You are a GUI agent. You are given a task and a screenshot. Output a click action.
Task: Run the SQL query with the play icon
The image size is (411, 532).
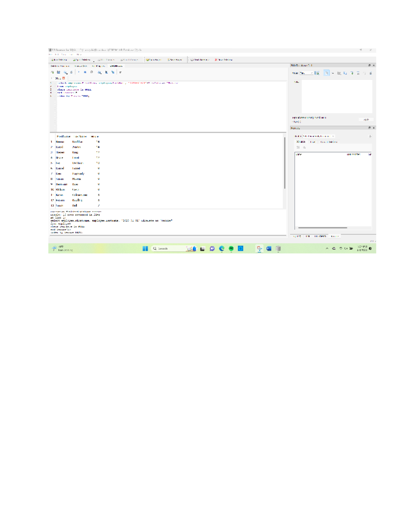click(79, 72)
